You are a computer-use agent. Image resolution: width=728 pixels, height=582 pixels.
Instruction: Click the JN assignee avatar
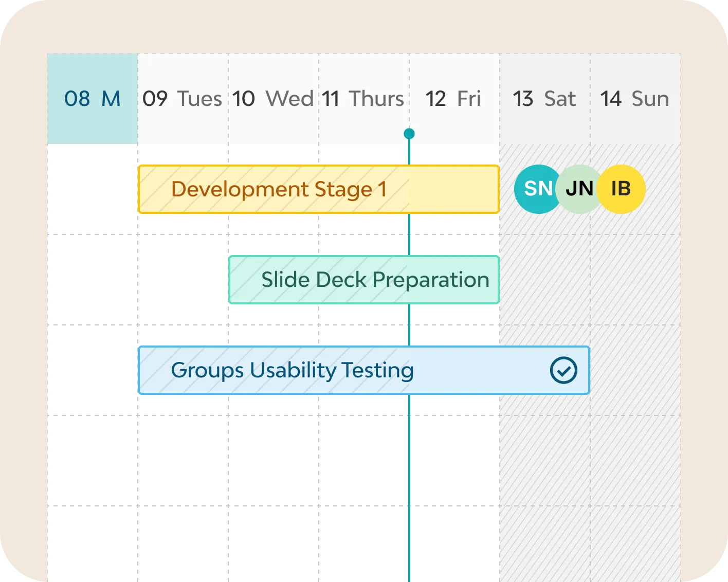pyautogui.click(x=579, y=189)
